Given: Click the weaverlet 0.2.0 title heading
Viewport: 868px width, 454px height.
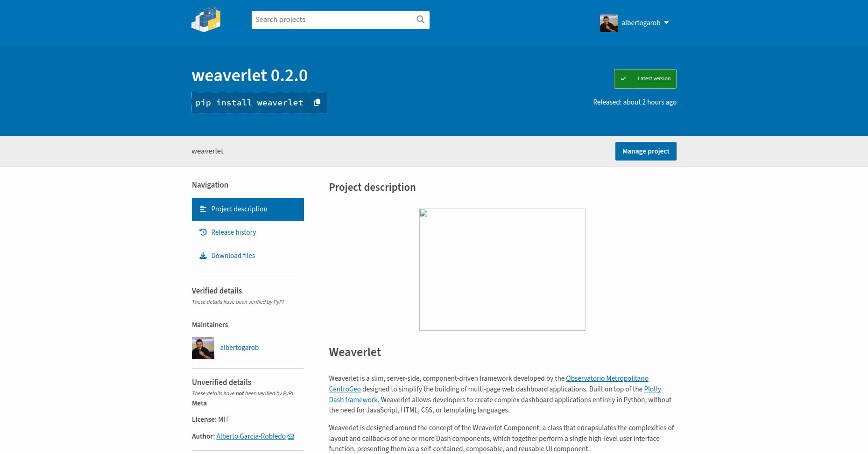Looking at the screenshot, I should point(250,76).
